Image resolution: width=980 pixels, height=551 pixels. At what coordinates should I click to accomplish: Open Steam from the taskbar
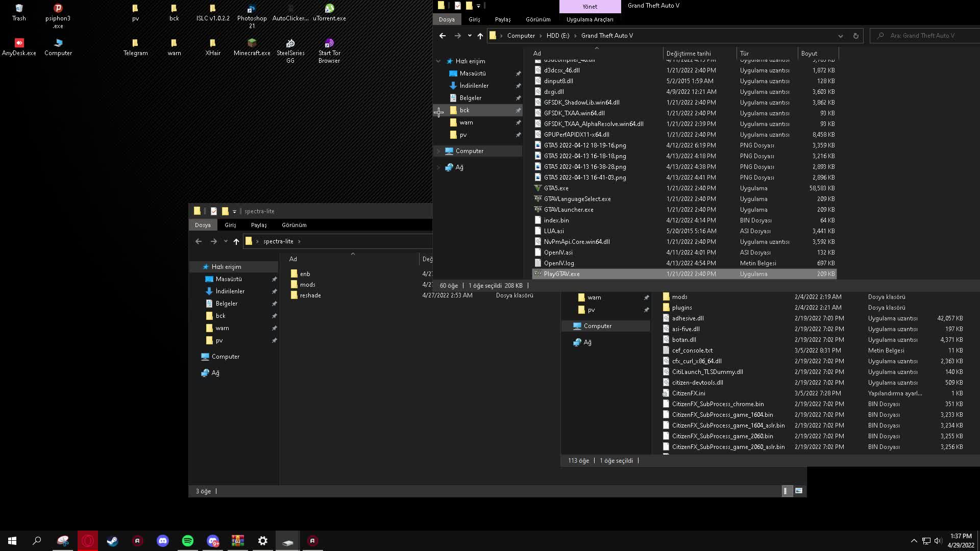point(113,540)
